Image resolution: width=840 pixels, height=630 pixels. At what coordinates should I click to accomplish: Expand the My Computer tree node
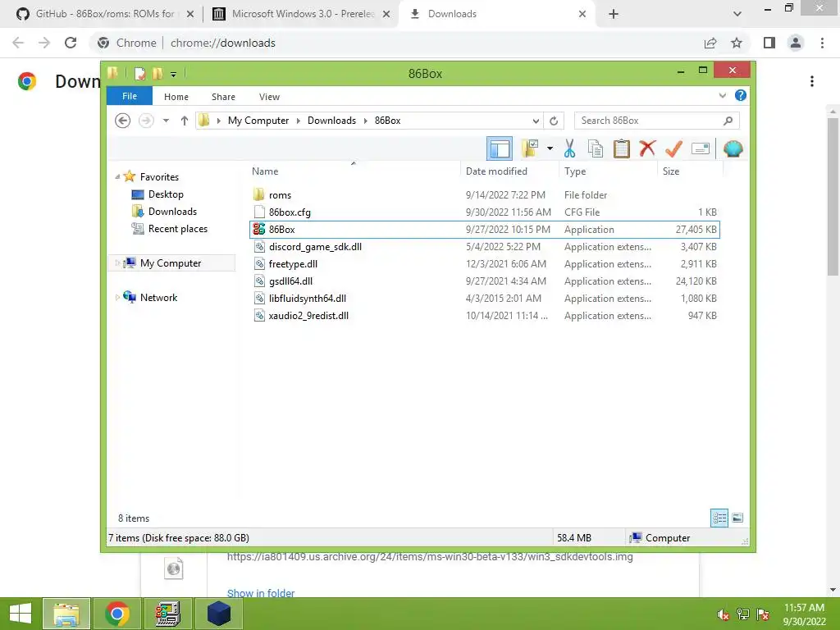[x=117, y=263]
